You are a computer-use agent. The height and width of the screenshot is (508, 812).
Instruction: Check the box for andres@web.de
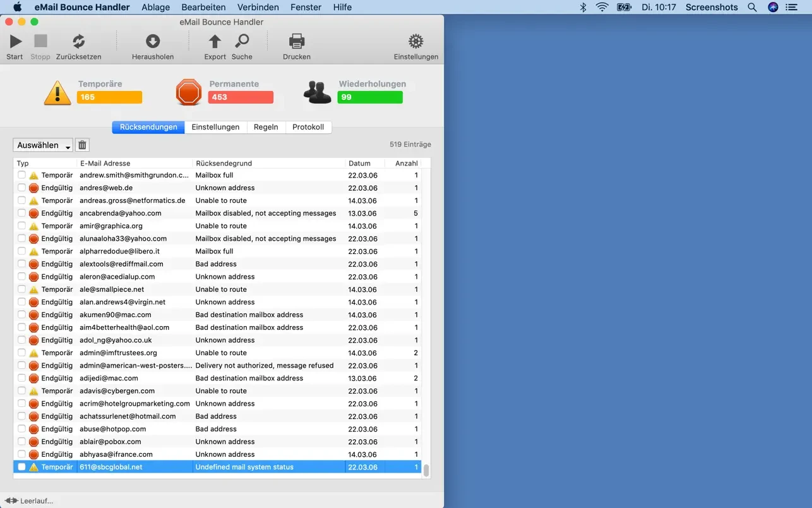pos(21,188)
